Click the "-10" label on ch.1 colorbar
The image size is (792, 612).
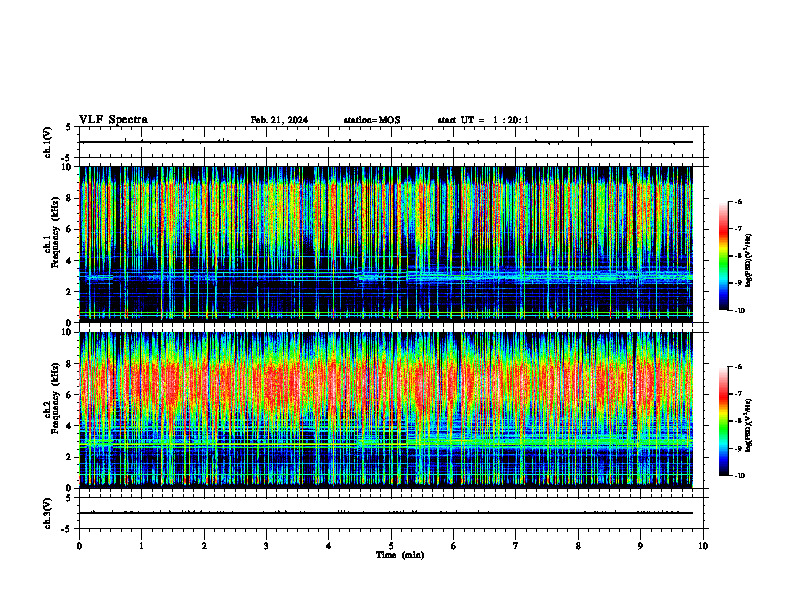coord(740,311)
